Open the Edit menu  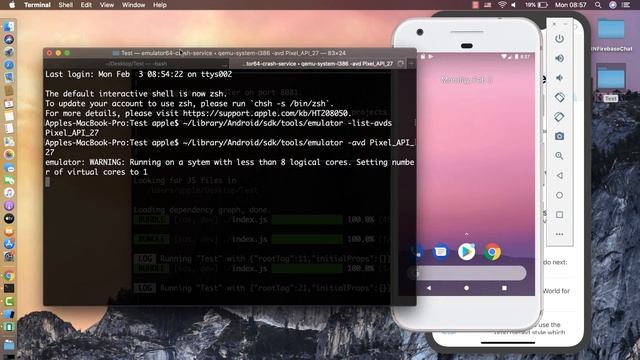pos(86,5)
